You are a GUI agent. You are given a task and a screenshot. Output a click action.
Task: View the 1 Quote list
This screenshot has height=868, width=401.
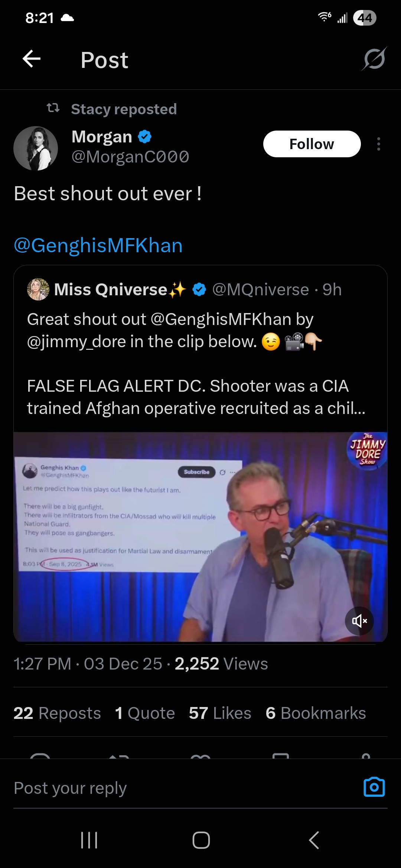click(145, 713)
